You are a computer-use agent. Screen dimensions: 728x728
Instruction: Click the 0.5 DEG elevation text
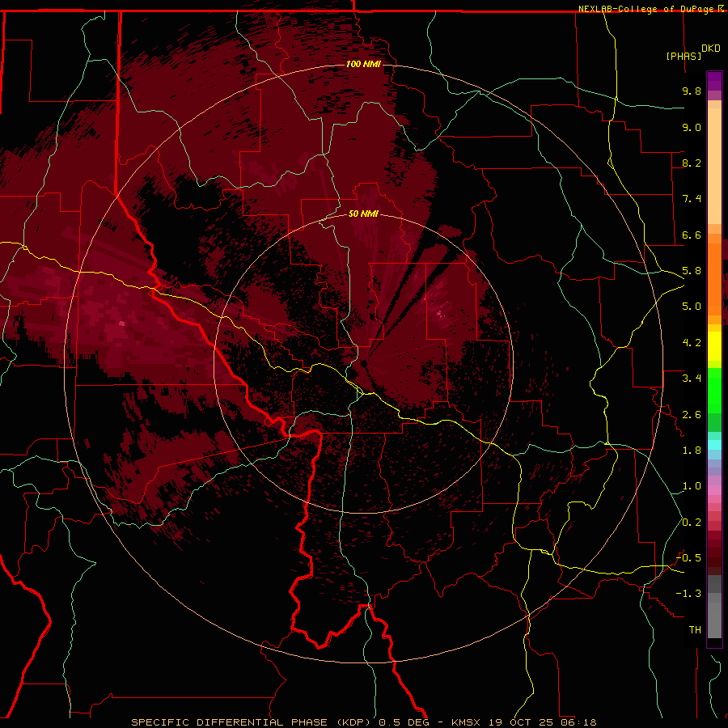pos(404,722)
